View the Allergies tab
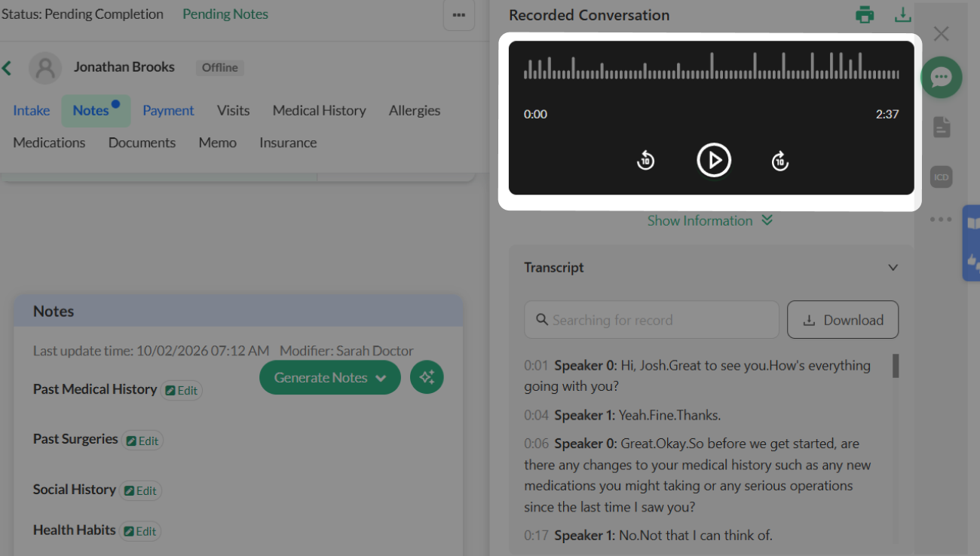This screenshot has width=980, height=556. (x=414, y=110)
